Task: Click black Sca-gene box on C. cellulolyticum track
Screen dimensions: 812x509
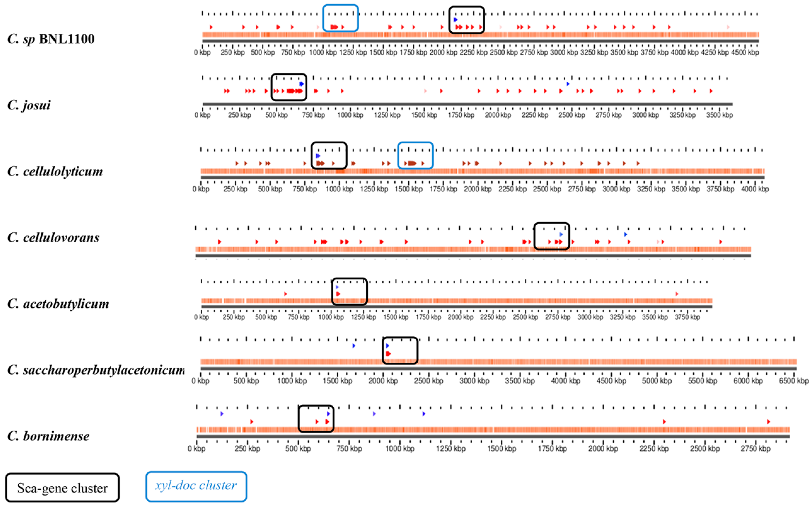Action: coord(329,156)
